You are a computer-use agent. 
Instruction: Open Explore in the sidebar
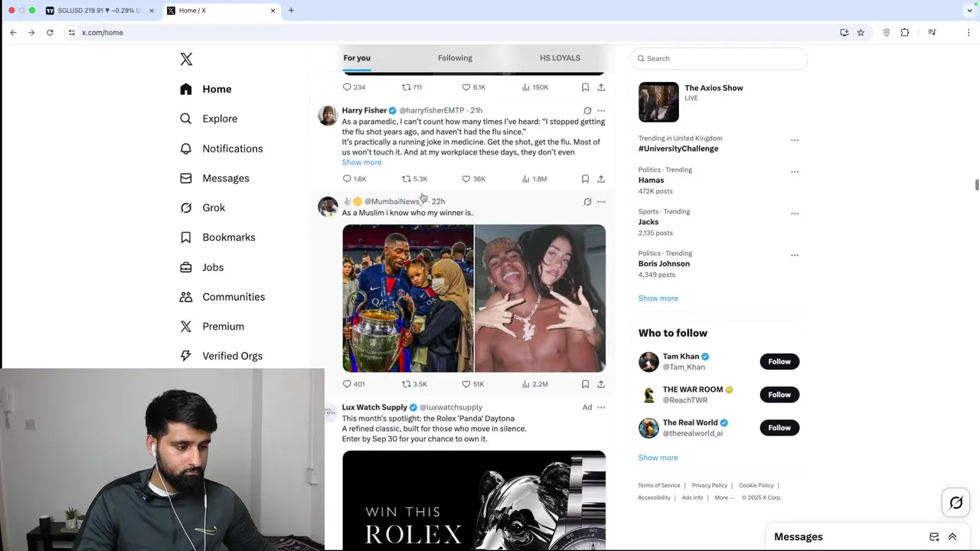[x=208, y=119]
